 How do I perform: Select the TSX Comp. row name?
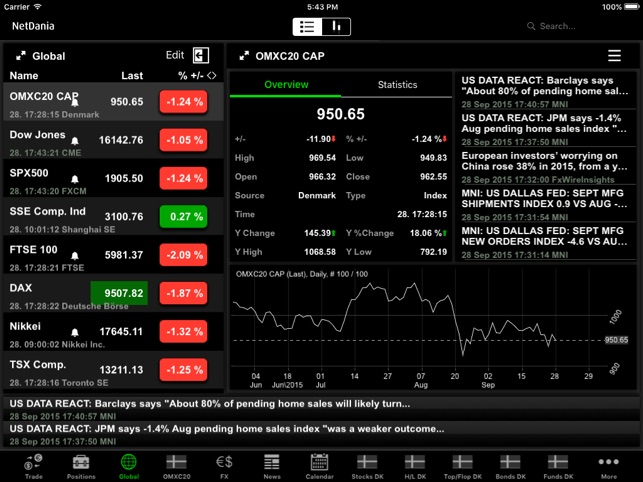[x=38, y=365]
